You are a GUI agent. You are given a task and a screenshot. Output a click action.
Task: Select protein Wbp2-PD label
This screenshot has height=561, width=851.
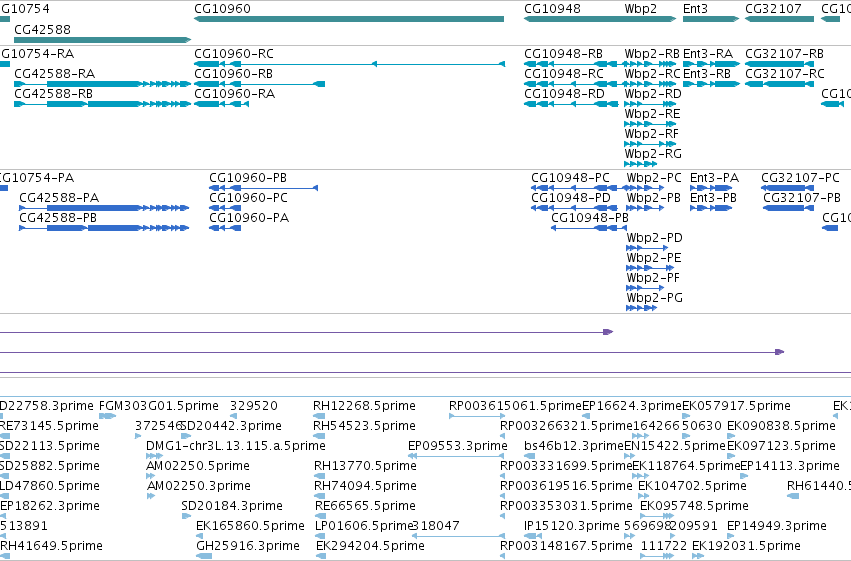[x=655, y=238]
